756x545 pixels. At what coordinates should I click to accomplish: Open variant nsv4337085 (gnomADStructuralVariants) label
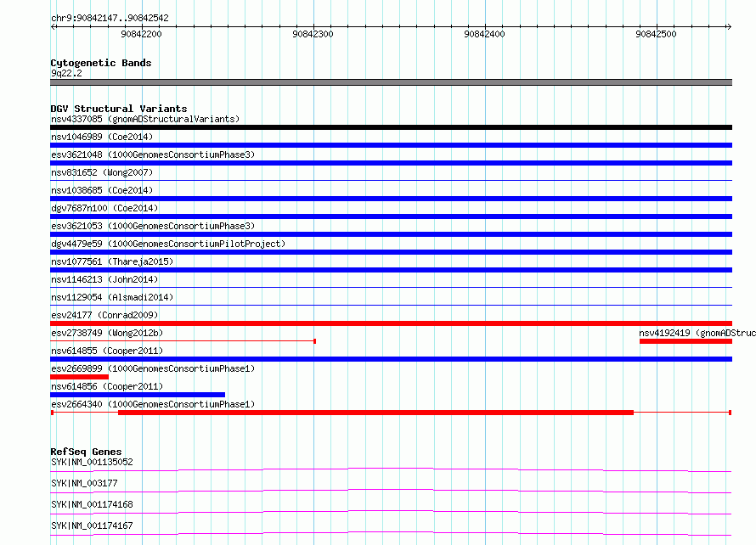coord(145,119)
